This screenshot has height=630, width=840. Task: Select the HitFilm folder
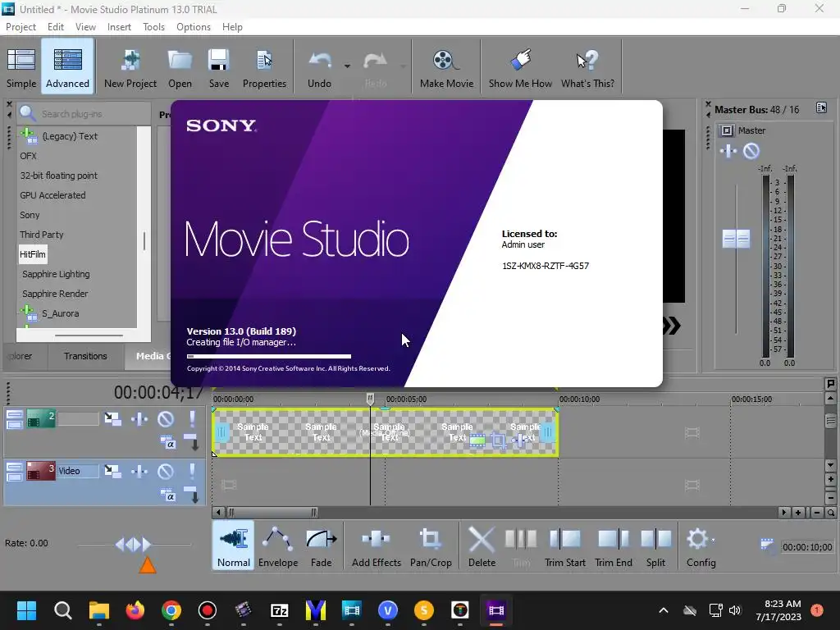(33, 254)
